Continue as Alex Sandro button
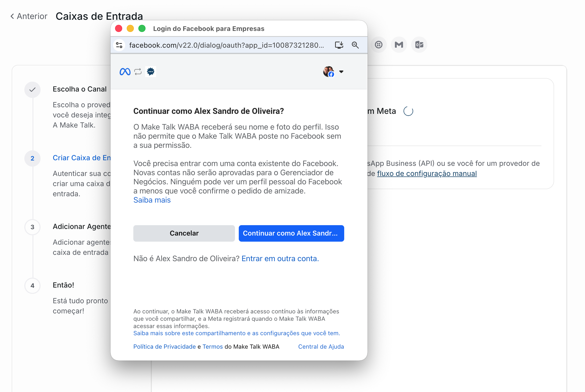This screenshot has height=392, width=585. [291, 233]
